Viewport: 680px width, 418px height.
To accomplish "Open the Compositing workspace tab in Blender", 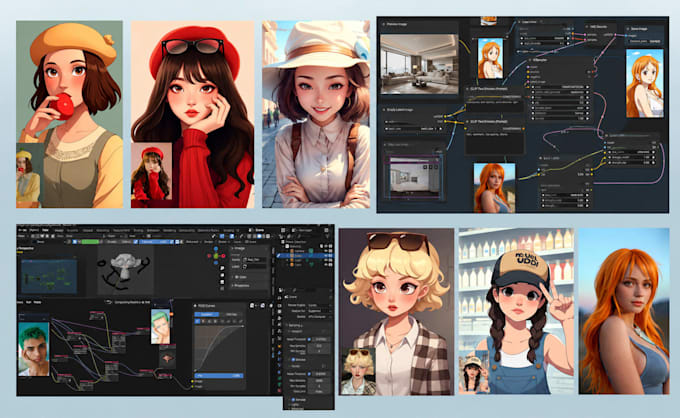I will coord(188,230).
